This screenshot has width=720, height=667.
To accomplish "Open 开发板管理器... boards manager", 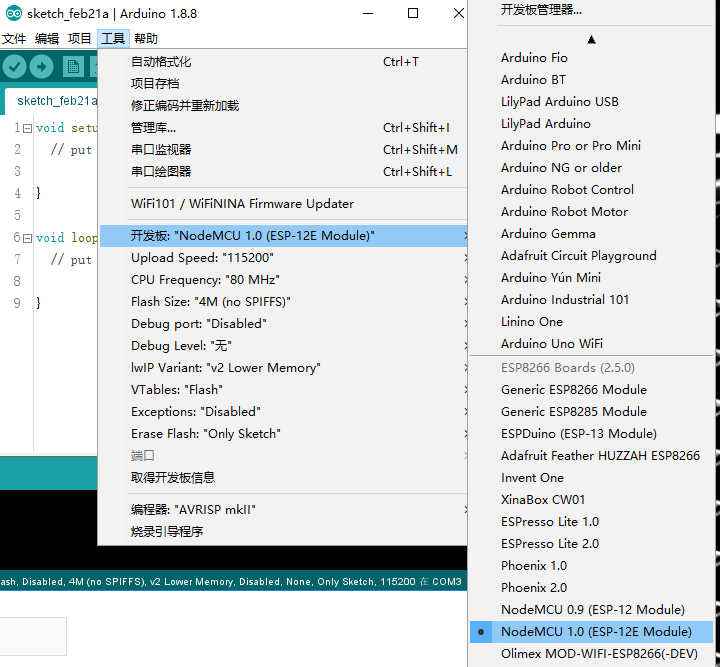I will pyautogui.click(x=591, y=10).
